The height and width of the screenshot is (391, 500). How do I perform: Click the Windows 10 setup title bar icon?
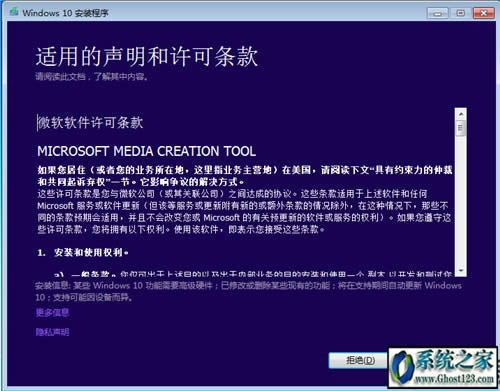pos(14,12)
